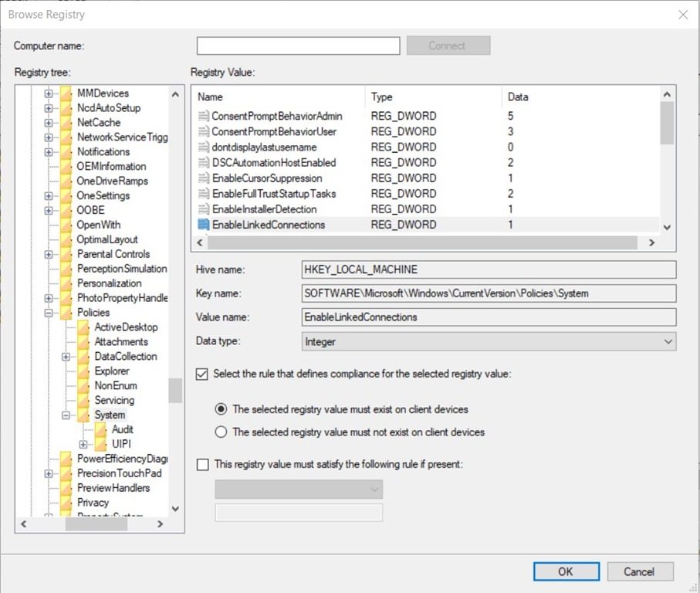The image size is (700, 593).
Task: Click the Explorer folder icon in tree
Action: (84, 371)
